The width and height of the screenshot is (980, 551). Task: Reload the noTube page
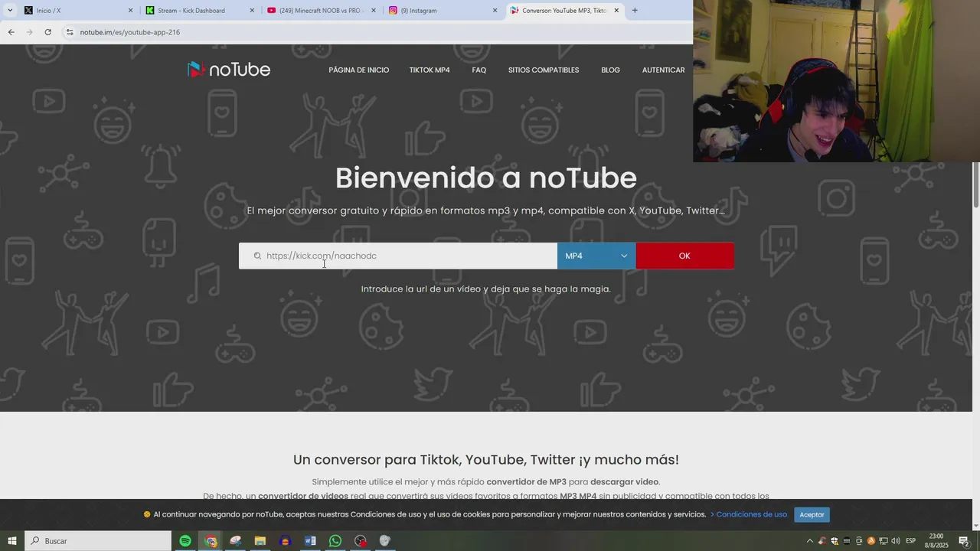(47, 32)
